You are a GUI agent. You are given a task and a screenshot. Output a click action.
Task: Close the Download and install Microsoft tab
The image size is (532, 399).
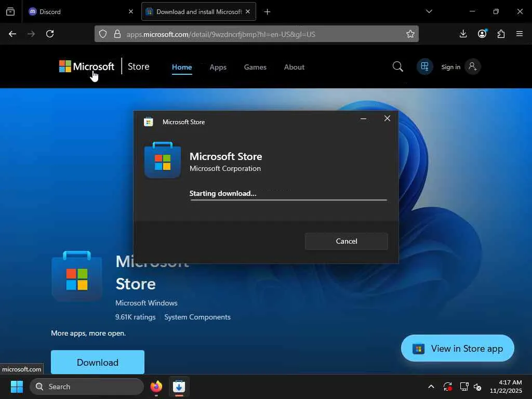(x=248, y=11)
